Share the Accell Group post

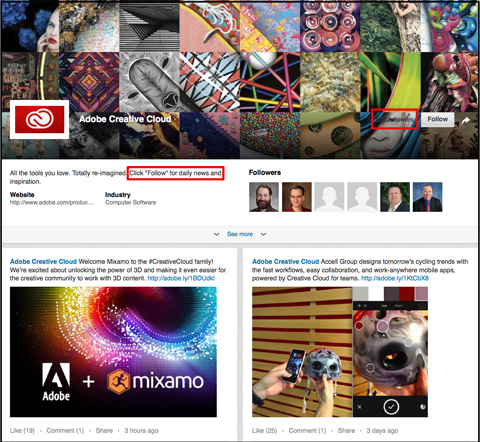tap(346, 430)
